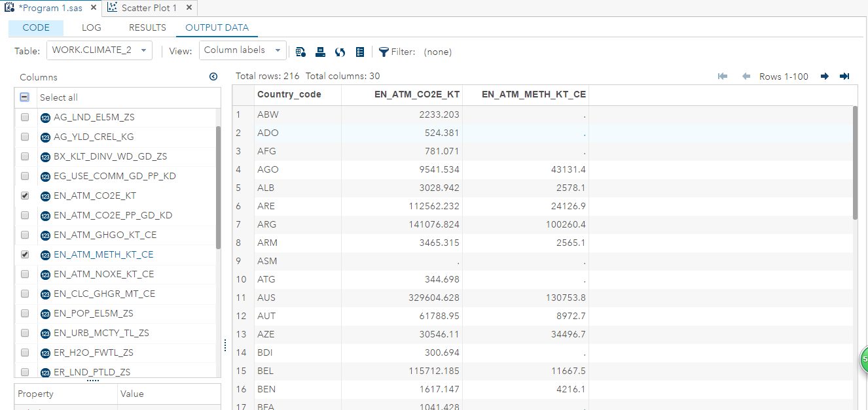This screenshot has width=868, height=410.
Task: Check the ER_LND_PTLD_ZS column checkbox
Action: (25, 372)
